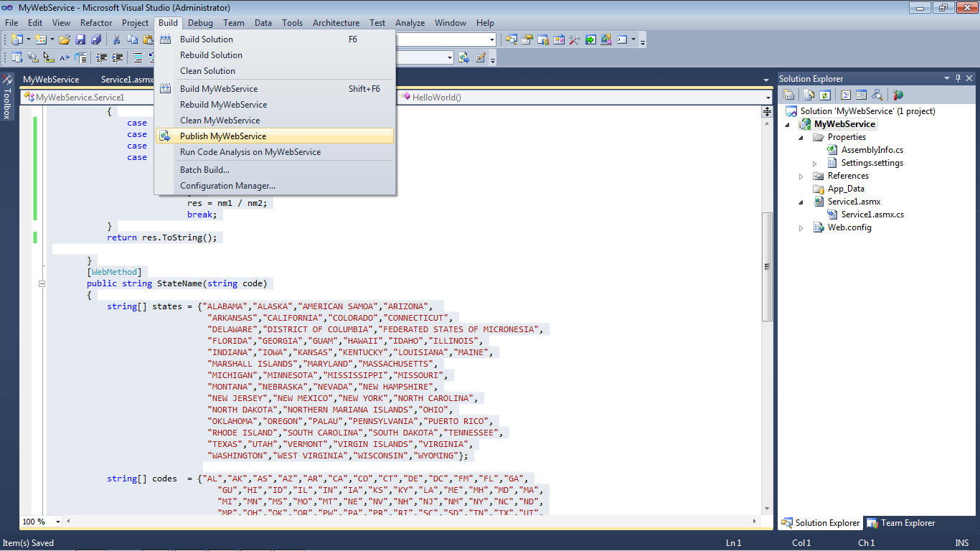
Task: Save the current file with floppy icon
Action: click(80, 39)
